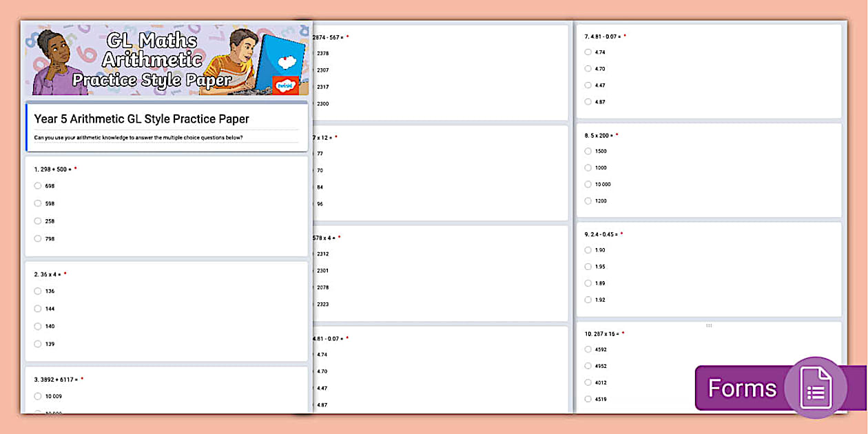Image resolution: width=868 pixels, height=434 pixels.
Task: Select answer 84 for the 7 x 12 question
Action: 319,186
